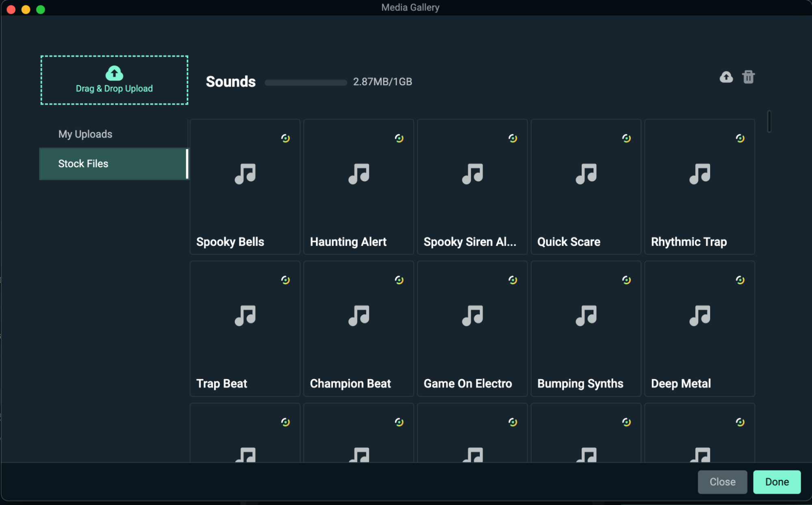The image size is (812, 505).
Task: Click the circular preview icon on Quick Scare
Action: (626, 139)
